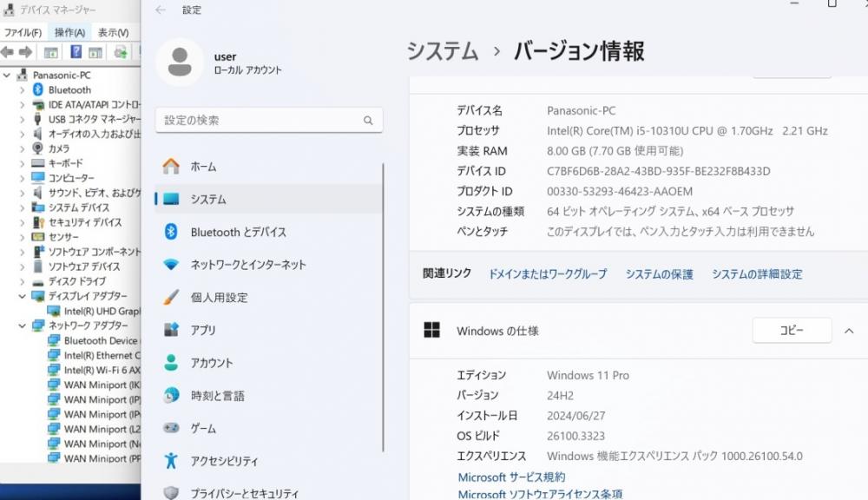Expand the Bluetooth node in Device Manager
The image size is (868, 500).
[x=23, y=89]
